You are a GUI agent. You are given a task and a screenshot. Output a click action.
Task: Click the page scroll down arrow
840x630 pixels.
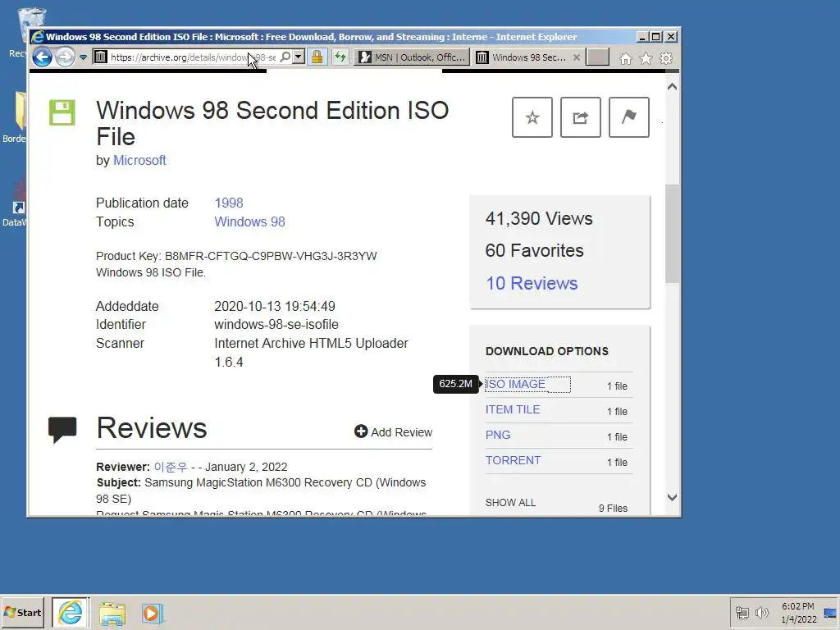[673, 497]
